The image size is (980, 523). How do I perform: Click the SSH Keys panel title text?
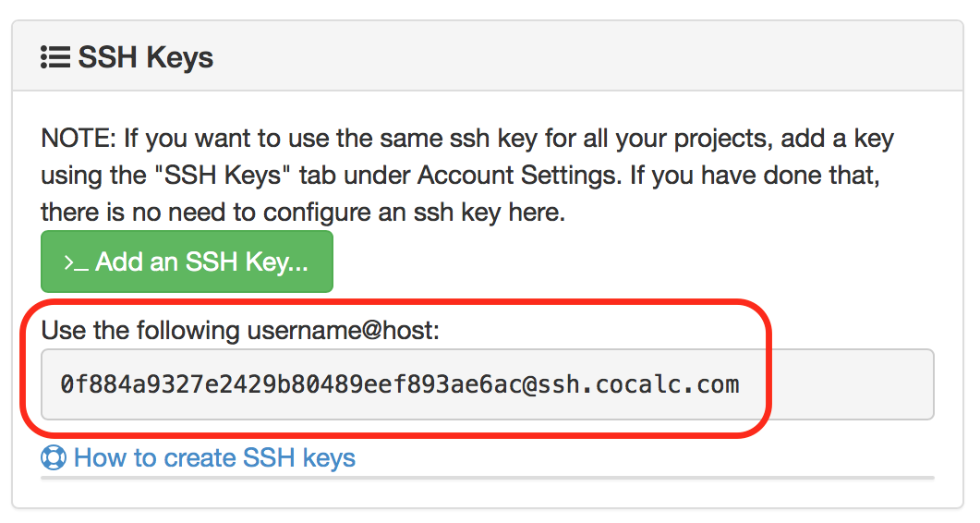(145, 57)
